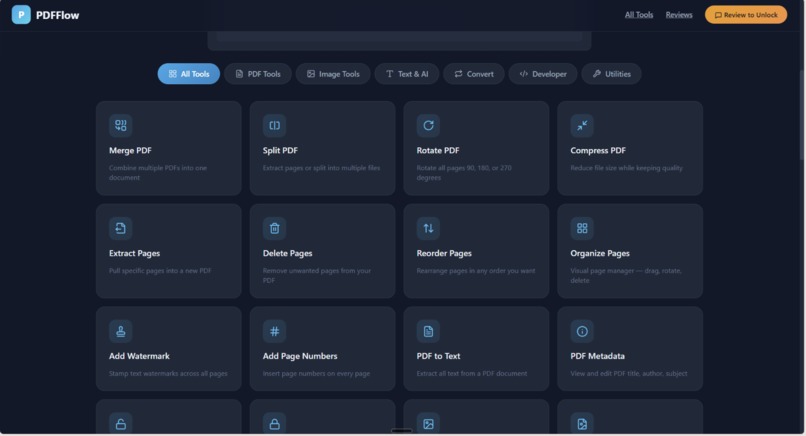Open the All Tools header link

click(x=639, y=15)
